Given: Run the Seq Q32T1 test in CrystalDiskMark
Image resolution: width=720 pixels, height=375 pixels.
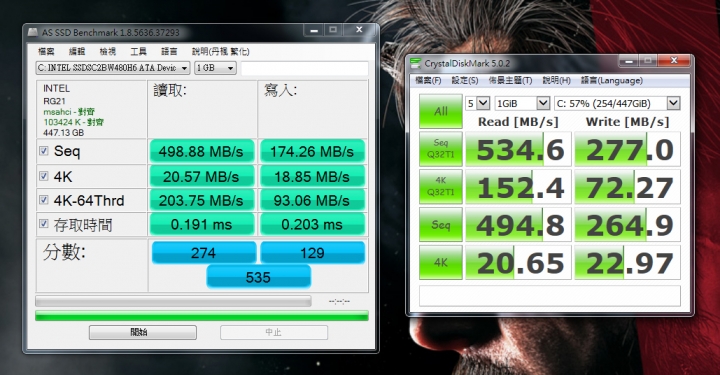Looking at the screenshot, I should click(x=440, y=149).
